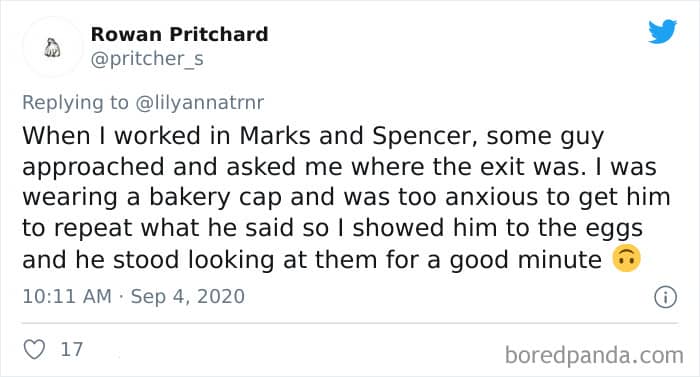Visit the @pritcher_s handle
This screenshot has height=377, width=700.
[x=147, y=59]
